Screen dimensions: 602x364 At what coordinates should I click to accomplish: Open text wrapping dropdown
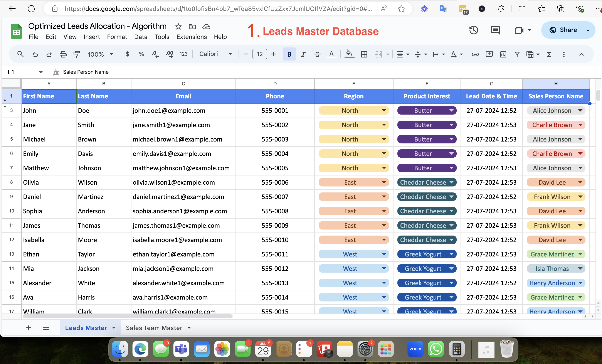coord(439,54)
